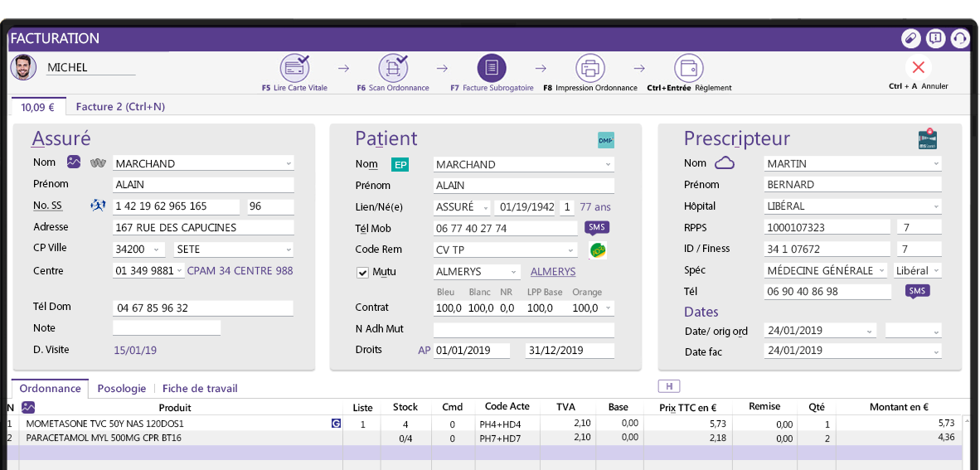
Task: Open the Mutu ALMERYS dropdown
Action: [514, 272]
